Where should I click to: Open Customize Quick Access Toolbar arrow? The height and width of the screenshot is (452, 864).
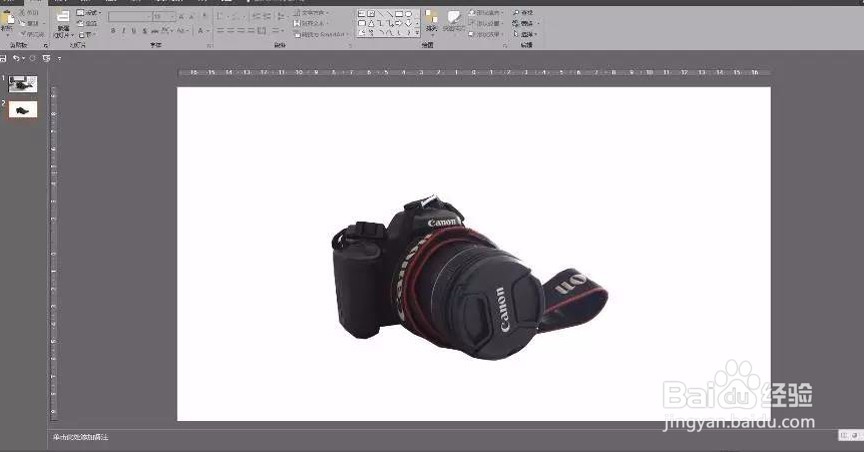60,58
